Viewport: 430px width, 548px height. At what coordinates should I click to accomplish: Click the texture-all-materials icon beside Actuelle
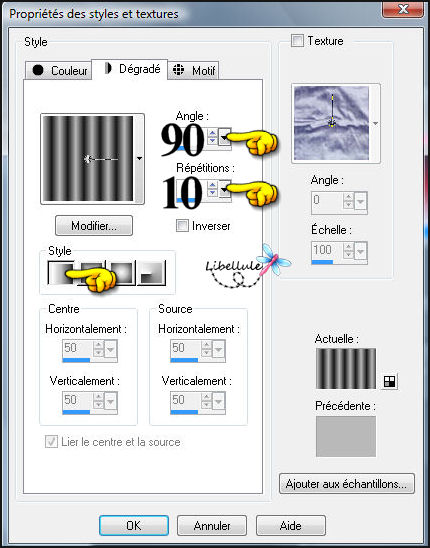389,381
